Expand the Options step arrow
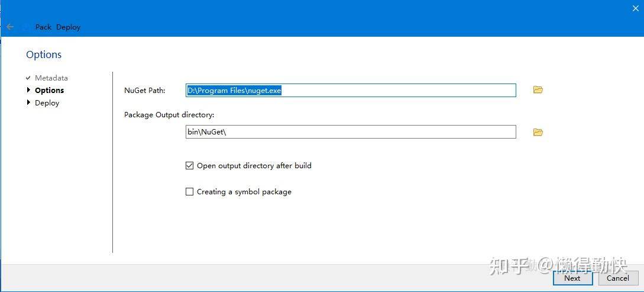This screenshot has width=644, height=292. pos(29,89)
